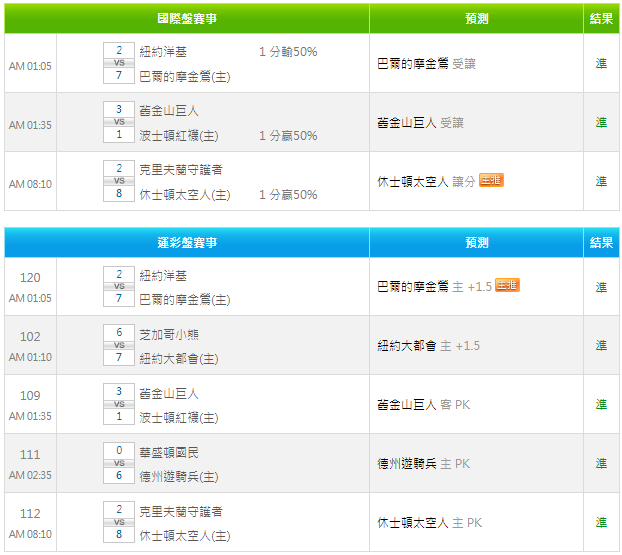Click the prediction 巴爾的摩金鶯 受讓
The width and height of the screenshot is (622, 555).
[426, 63]
